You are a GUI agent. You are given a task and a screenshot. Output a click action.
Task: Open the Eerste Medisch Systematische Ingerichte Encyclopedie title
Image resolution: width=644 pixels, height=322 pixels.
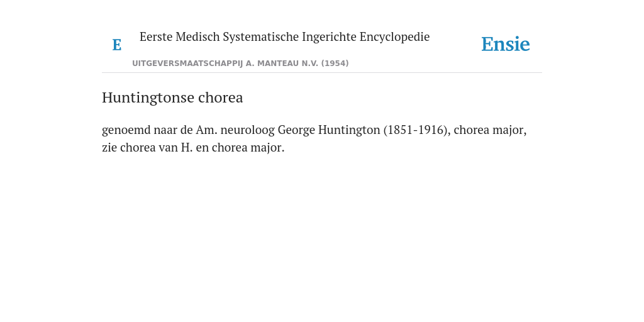tap(285, 36)
